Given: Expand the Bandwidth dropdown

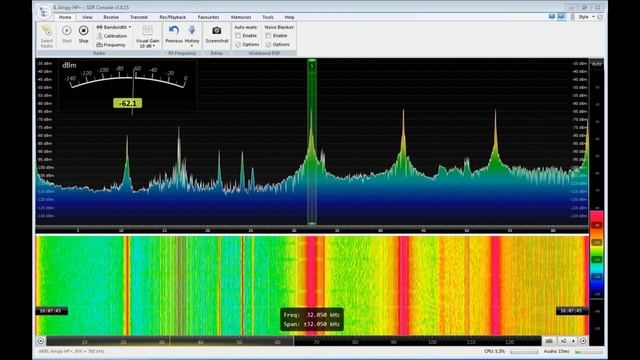Looking at the screenshot, I should point(114,27).
